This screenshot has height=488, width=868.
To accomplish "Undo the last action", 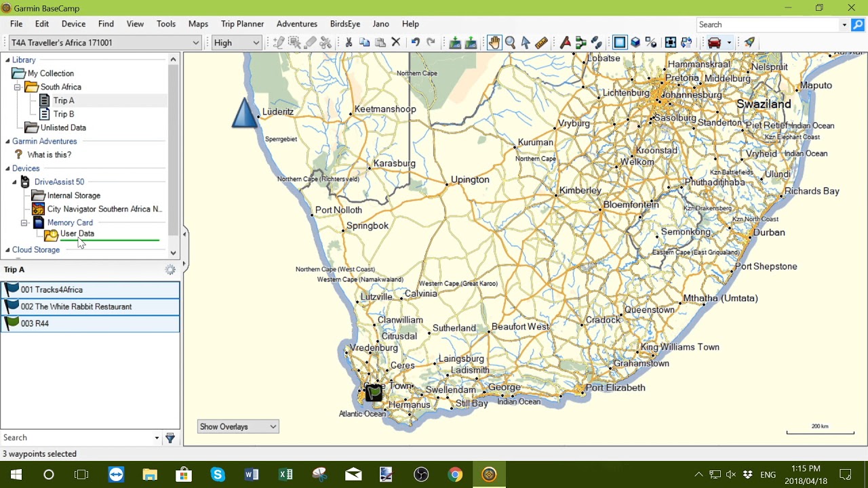I will coord(415,43).
